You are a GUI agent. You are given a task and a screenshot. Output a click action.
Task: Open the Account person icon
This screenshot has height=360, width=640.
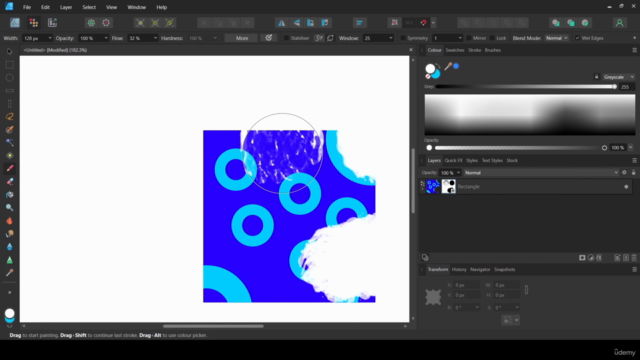point(619,23)
